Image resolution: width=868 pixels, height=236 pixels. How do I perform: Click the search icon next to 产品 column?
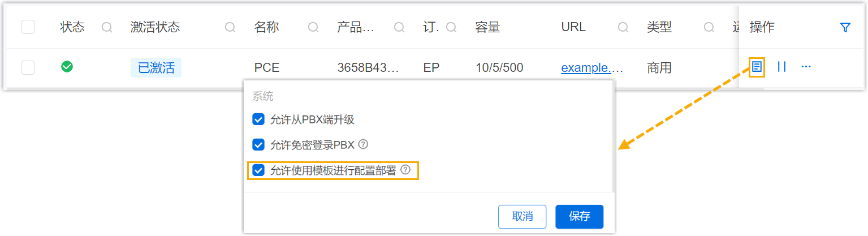pyautogui.click(x=399, y=27)
